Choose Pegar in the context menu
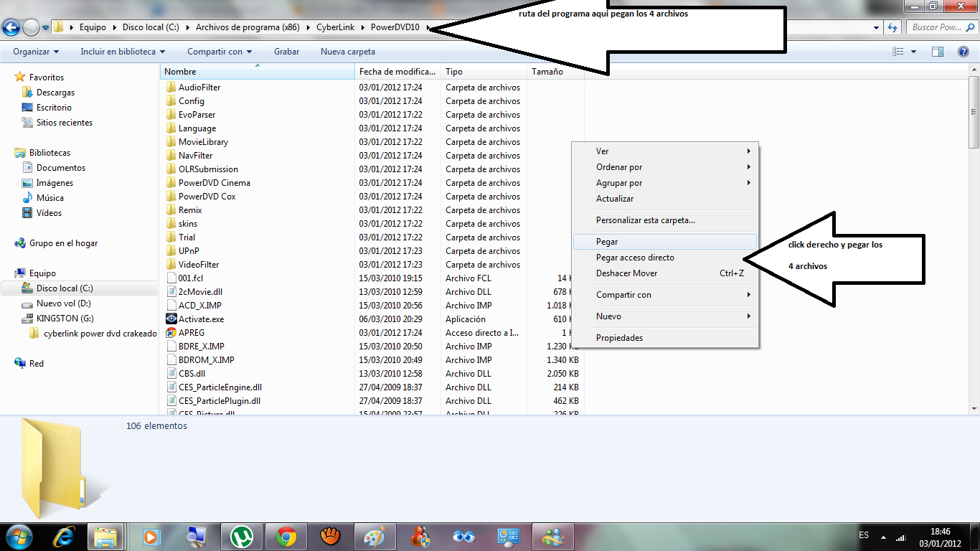 [665, 242]
